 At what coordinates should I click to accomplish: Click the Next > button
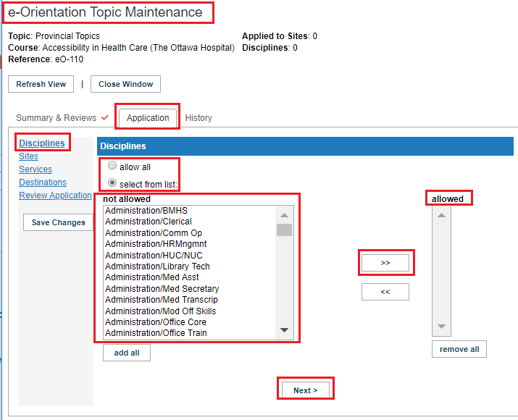pyautogui.click(x=305, y=390)
